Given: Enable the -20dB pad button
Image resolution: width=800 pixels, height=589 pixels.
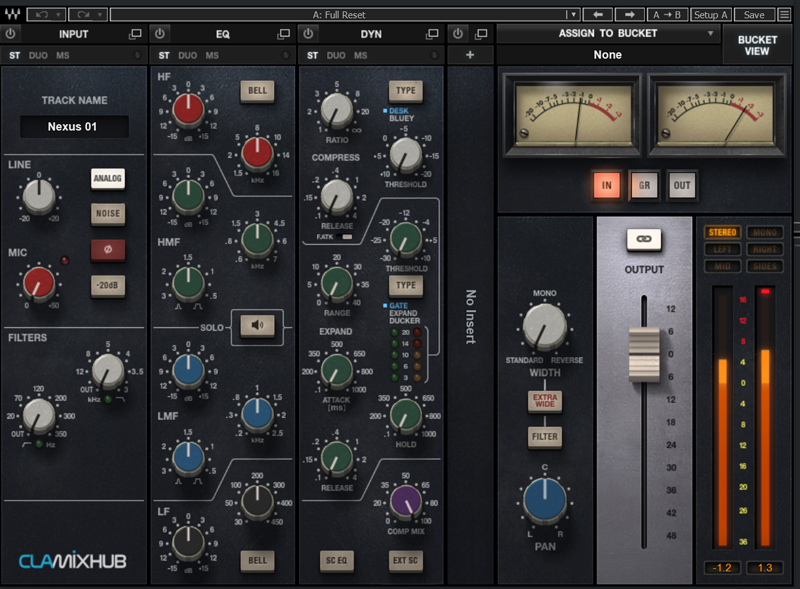Looking at the screenshot, I should [108, 285].
